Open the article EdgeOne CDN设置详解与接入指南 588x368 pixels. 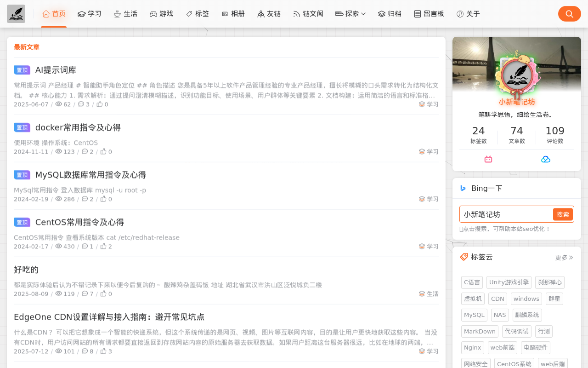coord(109,317)
